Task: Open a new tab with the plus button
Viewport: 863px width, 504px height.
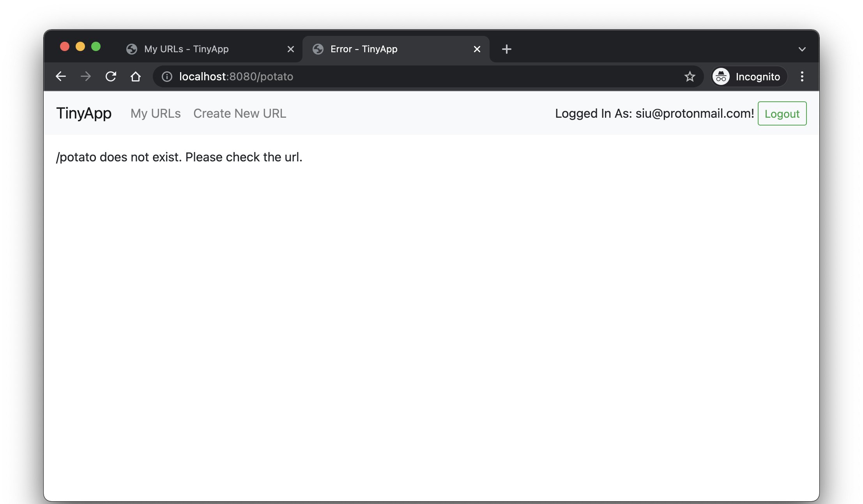Action: pyautogui.click(x=506, y=49)
